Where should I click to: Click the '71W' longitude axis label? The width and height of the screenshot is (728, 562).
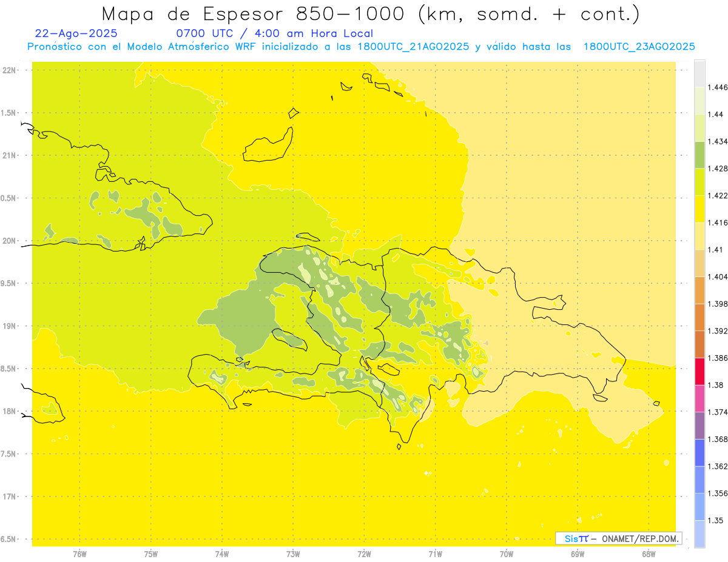click(435, 554)
